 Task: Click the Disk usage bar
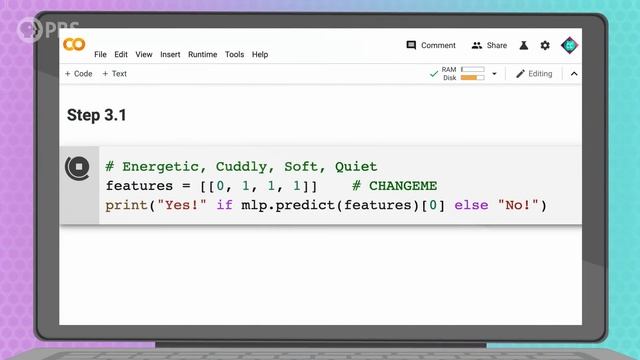coord(473,78)
